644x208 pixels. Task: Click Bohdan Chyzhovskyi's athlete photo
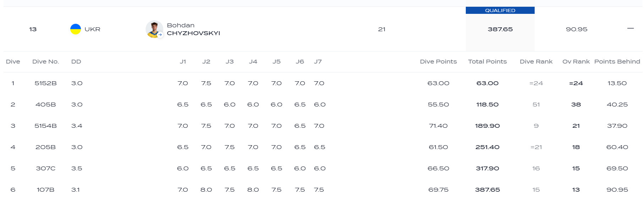[x=154, y=29]
